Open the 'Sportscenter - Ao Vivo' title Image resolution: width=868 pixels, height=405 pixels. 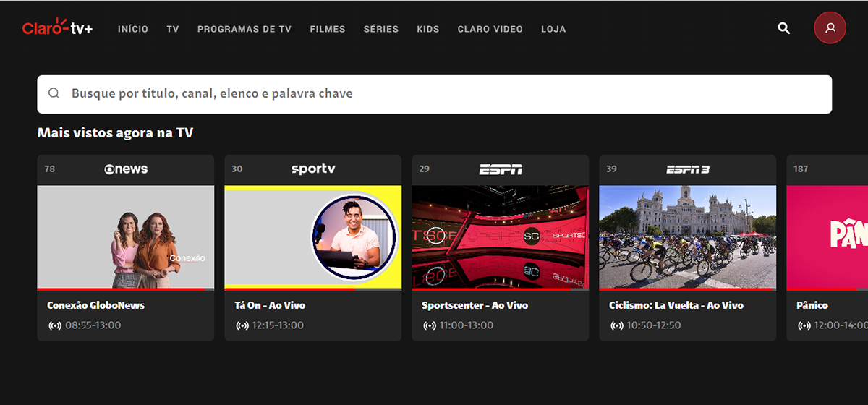pyautogui.click(x=475, y=305)
